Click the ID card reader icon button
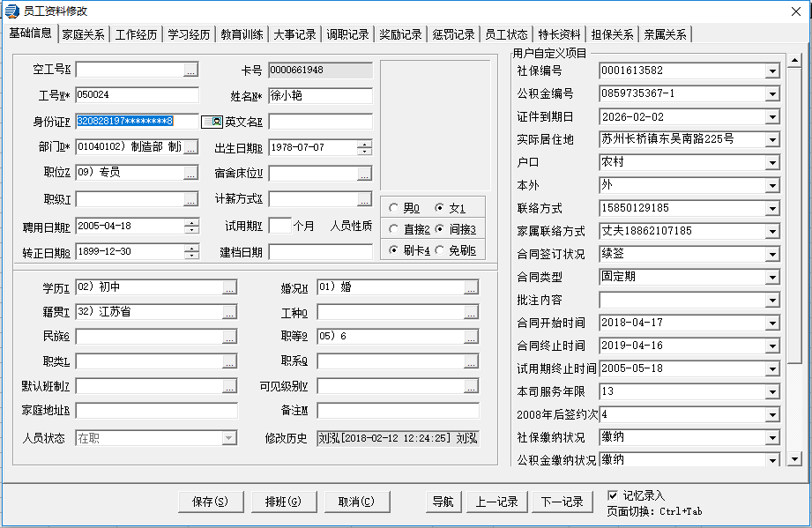This screenshot has height=528, width=812. [212, 122]
